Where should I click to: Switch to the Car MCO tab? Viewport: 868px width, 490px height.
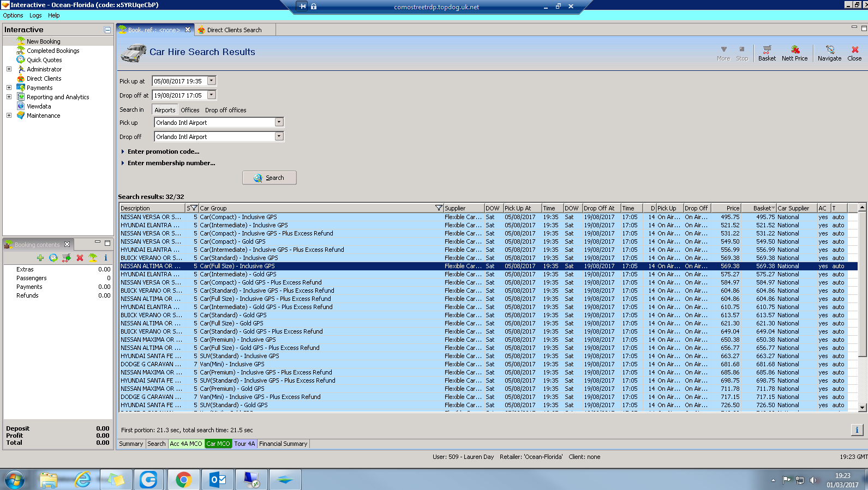(x=218, y=444)
